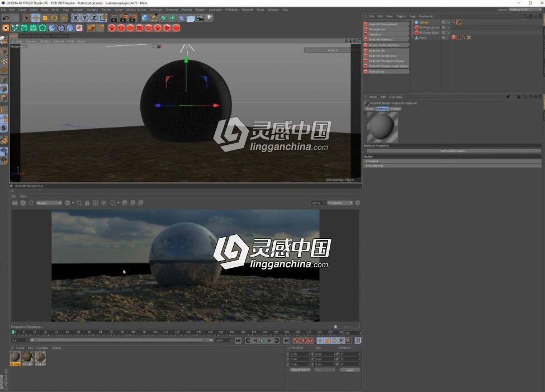
Task: Activate the Move tool
Action: point(35,18)
